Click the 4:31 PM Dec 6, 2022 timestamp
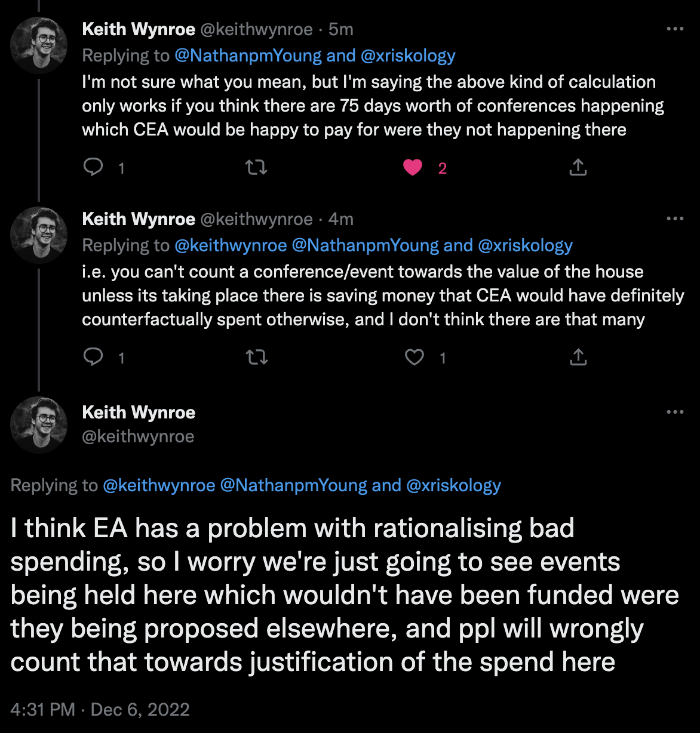 point(100,709)
